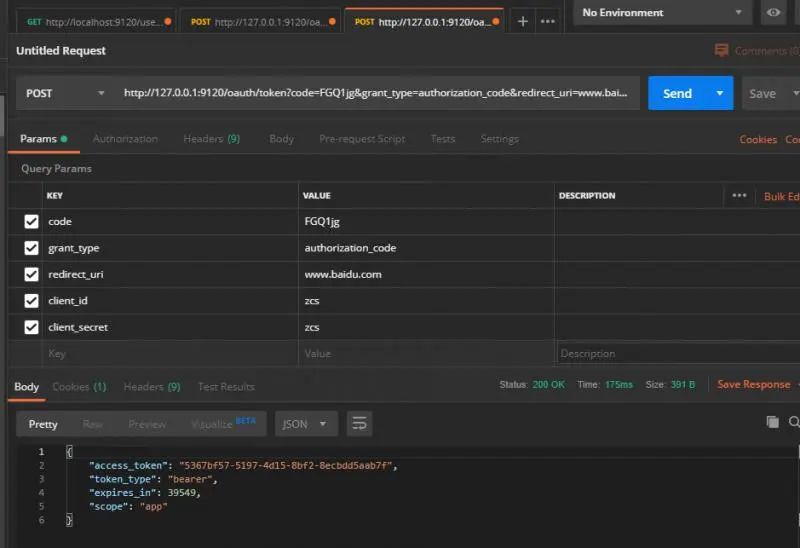Collapse the JSON opening brace on line 1
Viewport: 800px width, 548px height.
[x=69, y=452]
